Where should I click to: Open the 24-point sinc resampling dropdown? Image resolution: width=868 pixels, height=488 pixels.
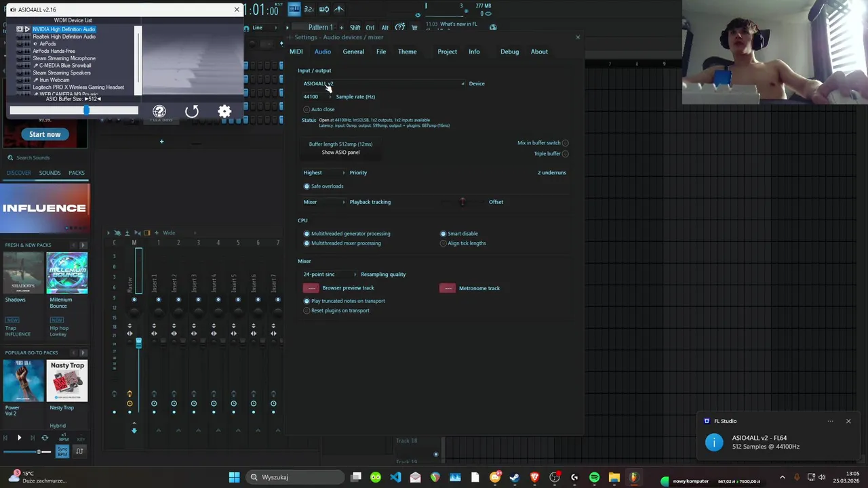[330, 274]
